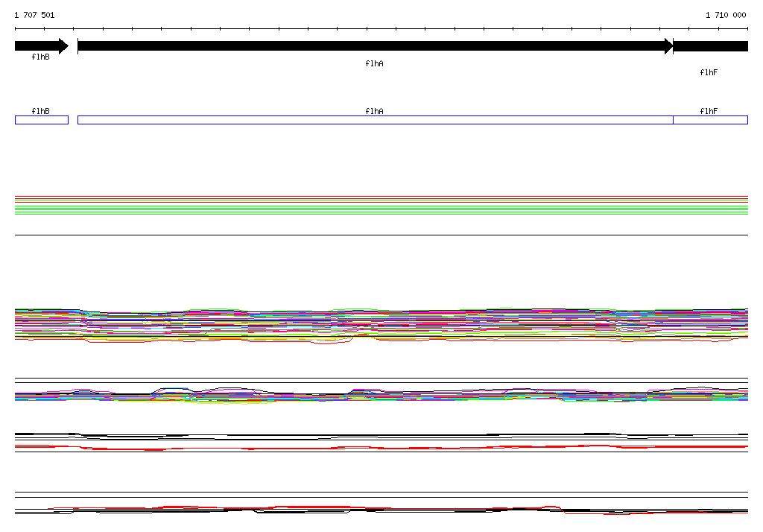Click the flhF label above the blue box
Viewport: 763px width, 532px height.
point(709,112)
